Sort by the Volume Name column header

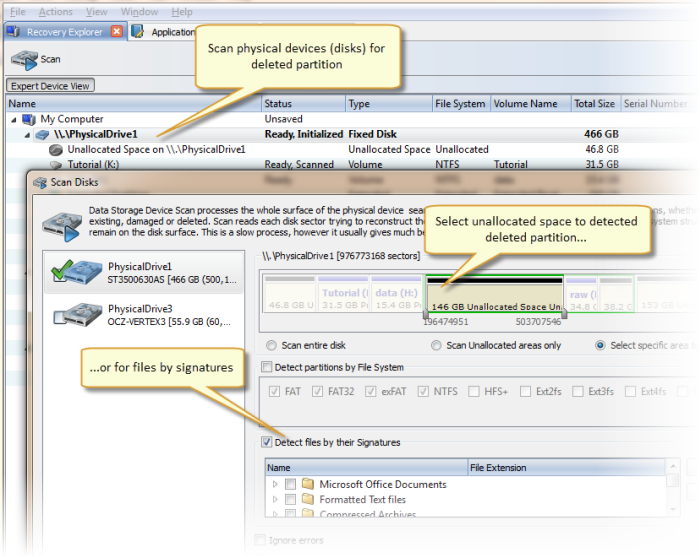[x=531, y=104]
